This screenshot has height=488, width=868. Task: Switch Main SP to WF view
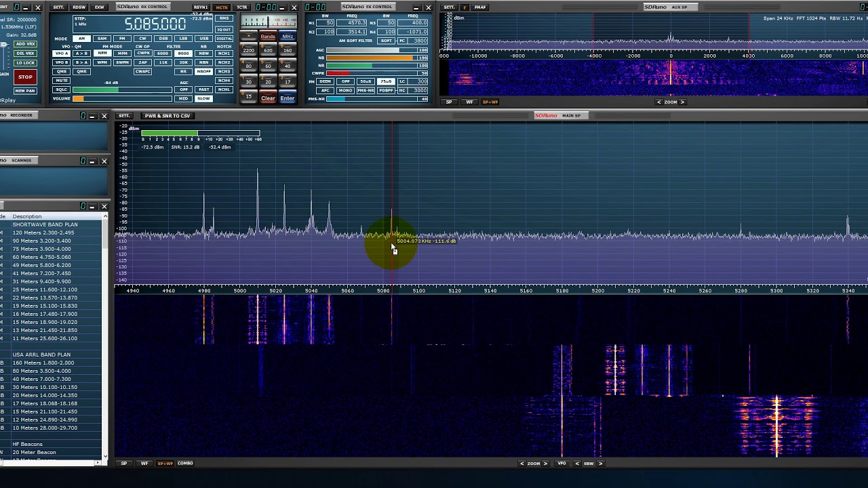coord(144,464)
